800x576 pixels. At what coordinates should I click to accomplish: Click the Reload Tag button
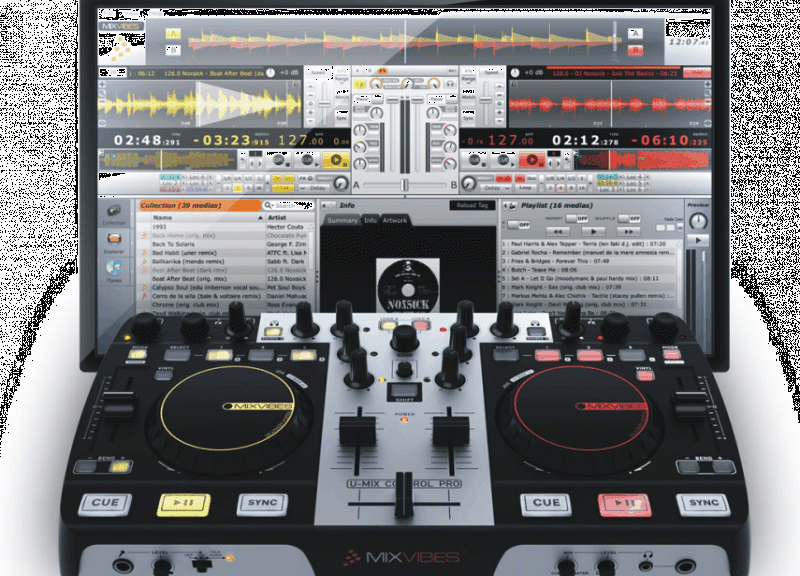[x=472, y=205]
